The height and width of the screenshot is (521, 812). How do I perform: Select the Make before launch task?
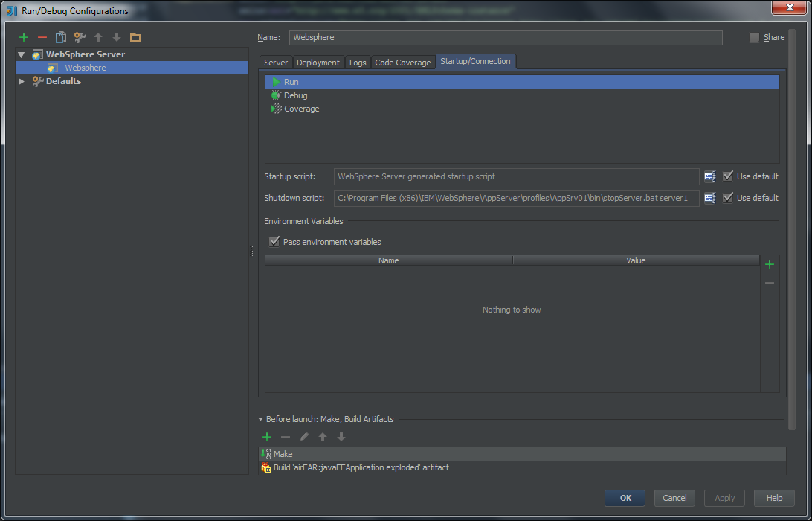[x=522, y=454]
